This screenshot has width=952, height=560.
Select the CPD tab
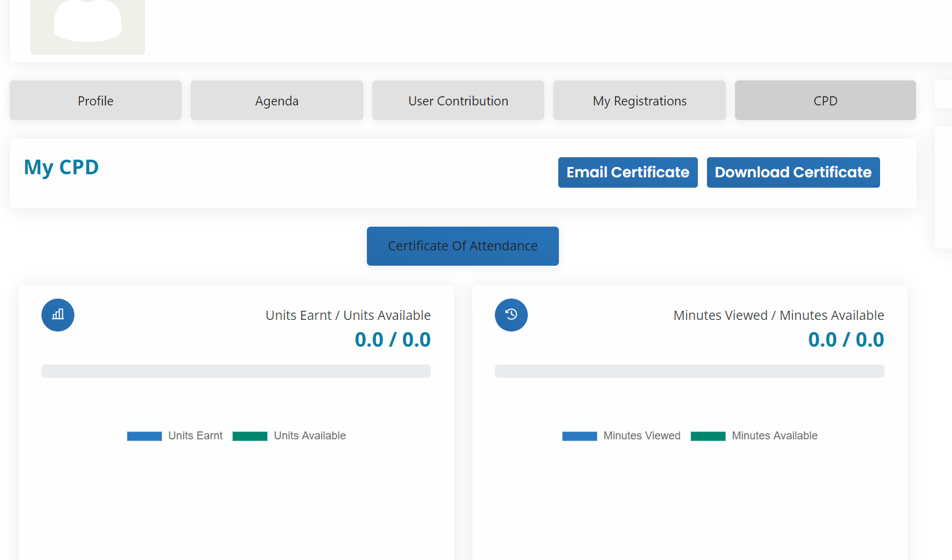click(x=825, y=101)
